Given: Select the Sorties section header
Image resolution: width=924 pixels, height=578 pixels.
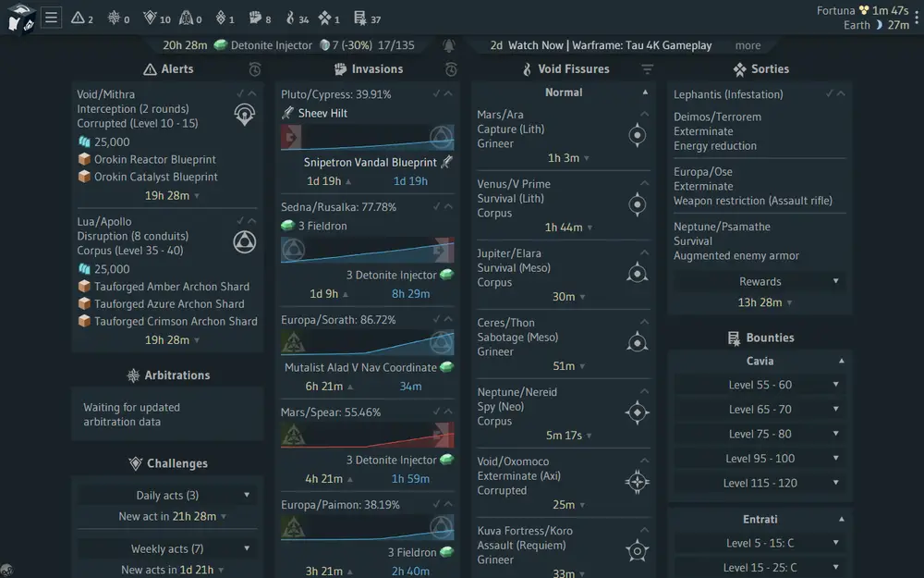Looking at the screenshot, I should tap(760, 69).
